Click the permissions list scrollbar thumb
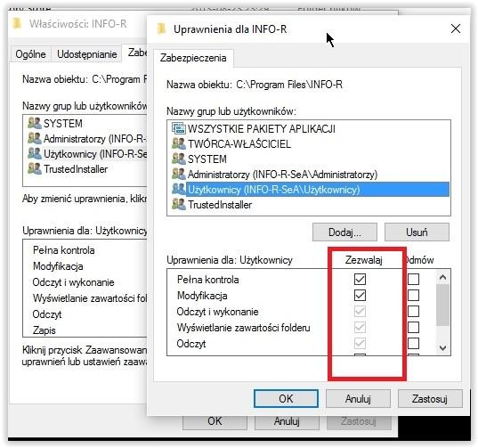This screenshot has width=478, height=448. [x=443, y=305]
